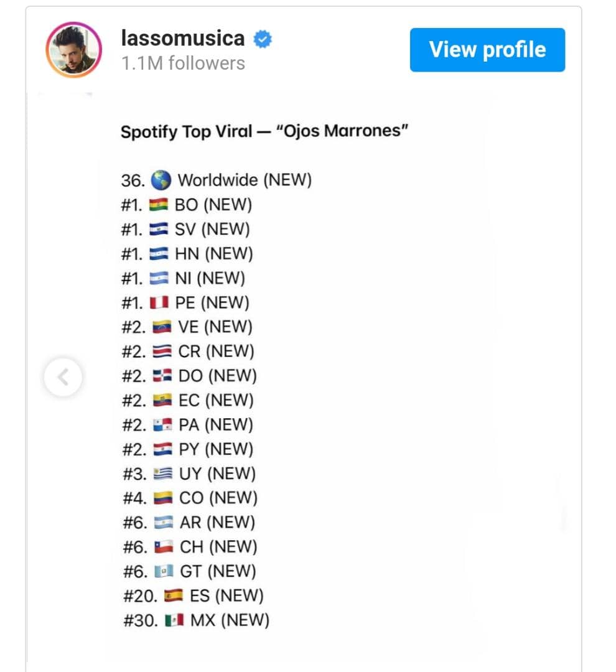The height and width of the screenshot is (672, 616).
Task: Click the Uruguay flag beside UY
Action: click(163, 474)
